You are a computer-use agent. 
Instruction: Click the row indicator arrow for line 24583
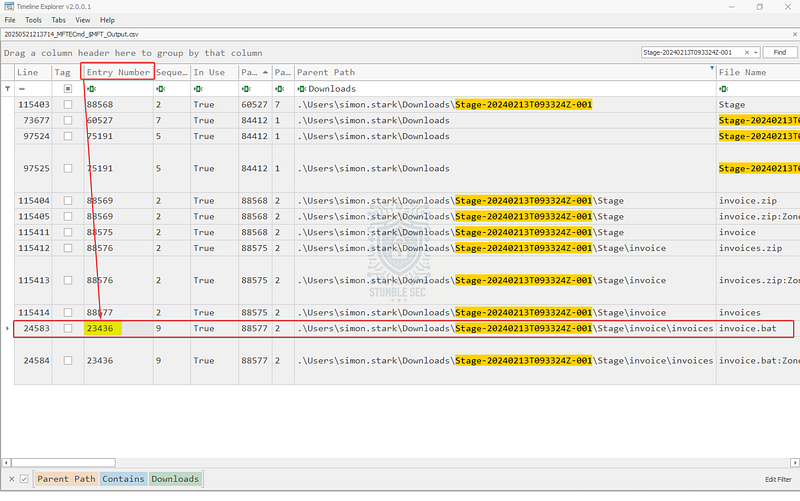(x=7, y=328)
